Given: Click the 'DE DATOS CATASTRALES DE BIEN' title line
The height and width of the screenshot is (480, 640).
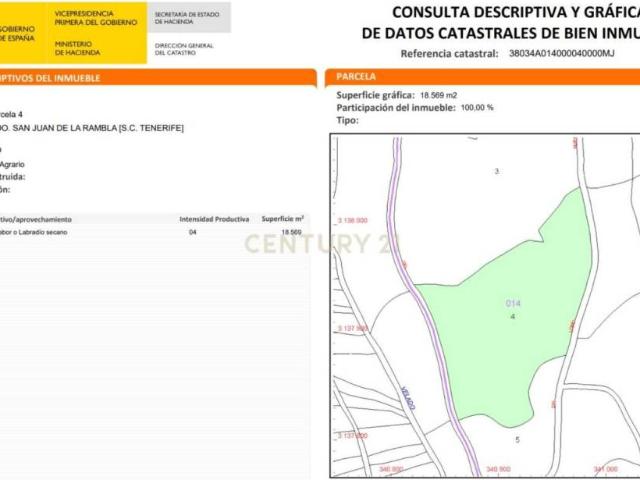Looking at the screenshot, I should [501, 33].
